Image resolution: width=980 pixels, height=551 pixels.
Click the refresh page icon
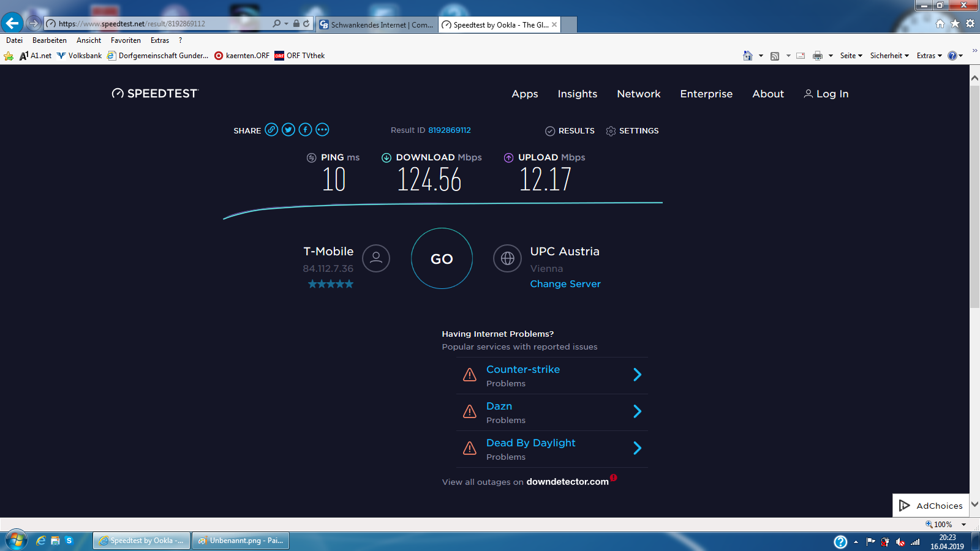[306, 23]
